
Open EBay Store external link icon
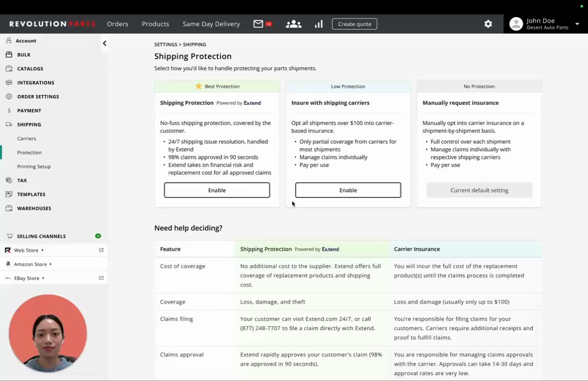101,278
